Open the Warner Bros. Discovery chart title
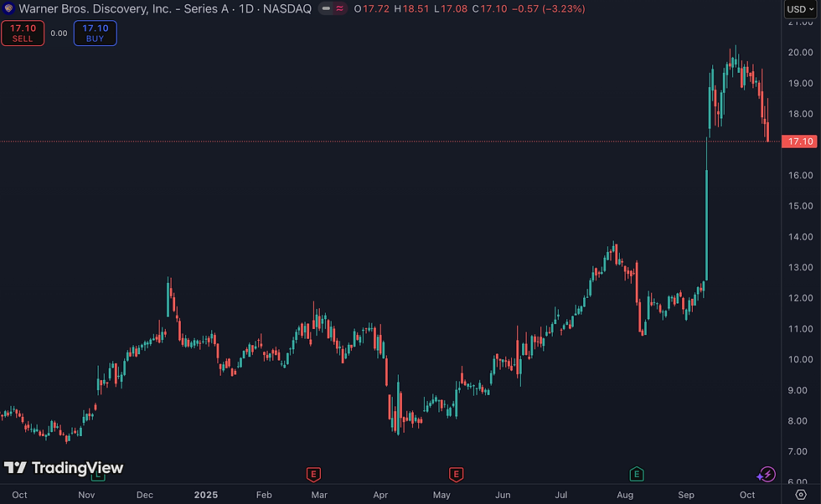The image size is (821, 504). 165,9
